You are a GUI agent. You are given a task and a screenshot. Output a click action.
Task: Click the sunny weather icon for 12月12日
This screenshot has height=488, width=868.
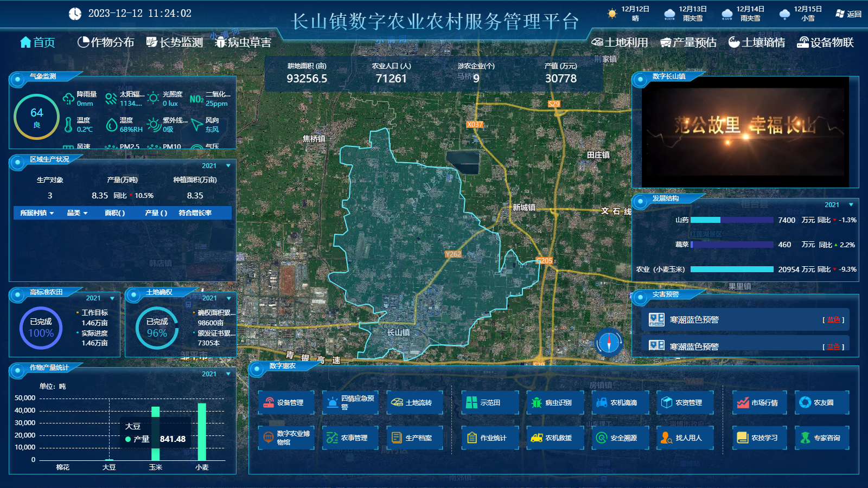pyautogui.click(x=612, y=14)
